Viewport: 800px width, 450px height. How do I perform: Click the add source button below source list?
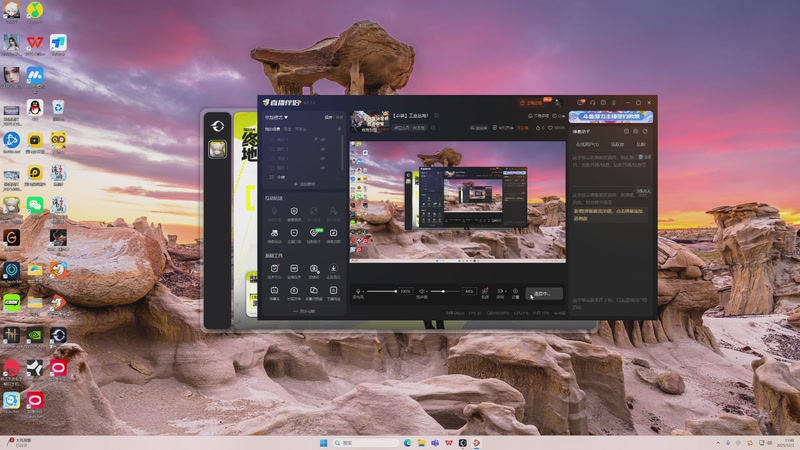click(x=305, y=184)
